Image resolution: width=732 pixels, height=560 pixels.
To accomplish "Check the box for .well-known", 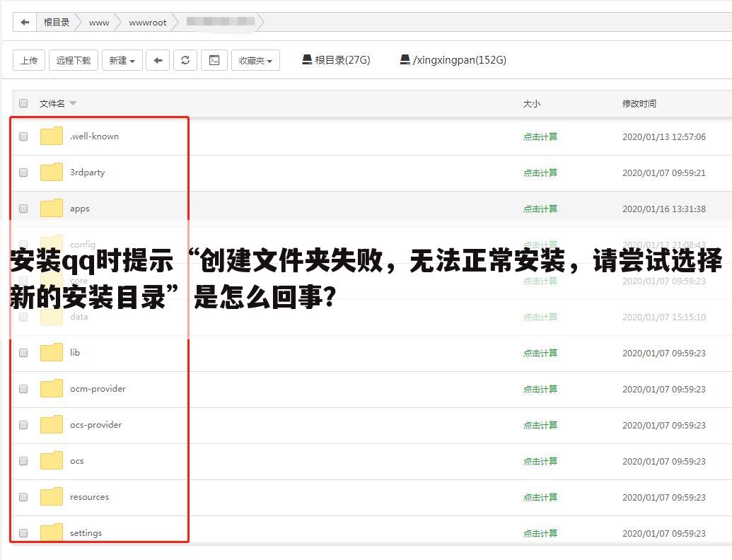I will tap(23, 136).
